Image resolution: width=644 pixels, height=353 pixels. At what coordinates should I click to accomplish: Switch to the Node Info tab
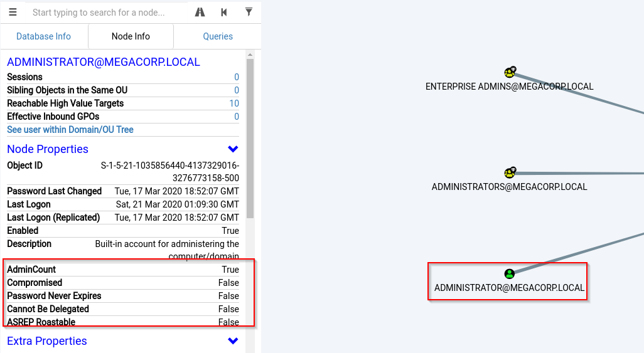[x=131, y=36]
